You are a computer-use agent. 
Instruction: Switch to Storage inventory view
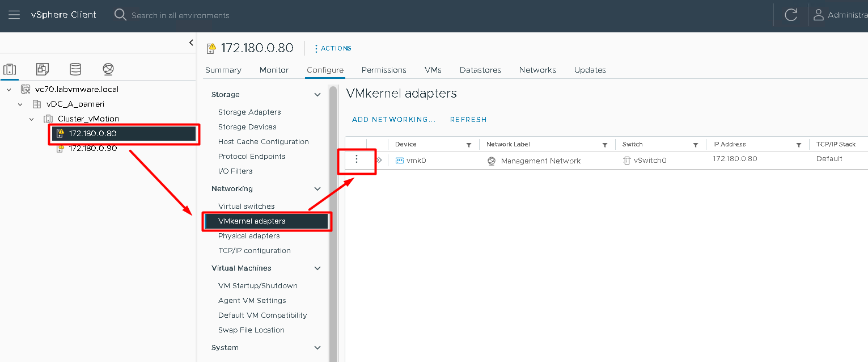[x=75, y=69]
